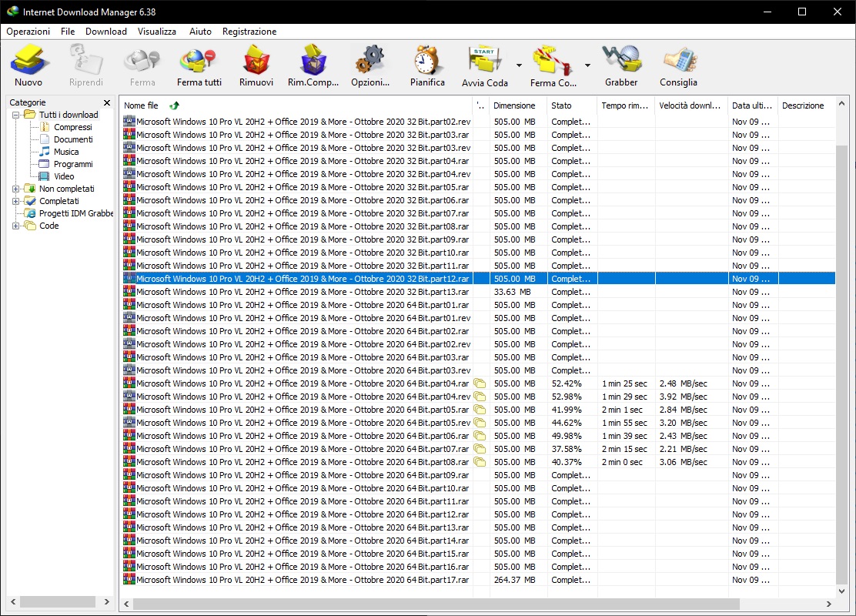
Task: Open the Operazioni menu
Action: (28, 32)
